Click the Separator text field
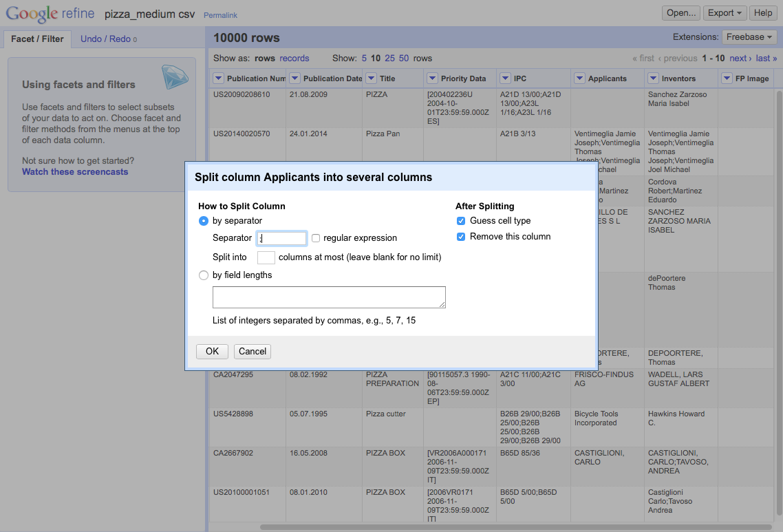 point(281,238)
